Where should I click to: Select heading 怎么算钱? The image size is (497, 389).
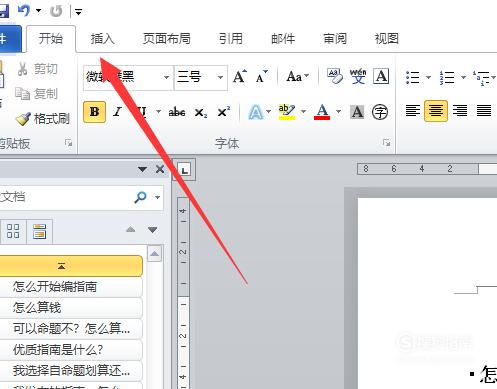point(71,308)
